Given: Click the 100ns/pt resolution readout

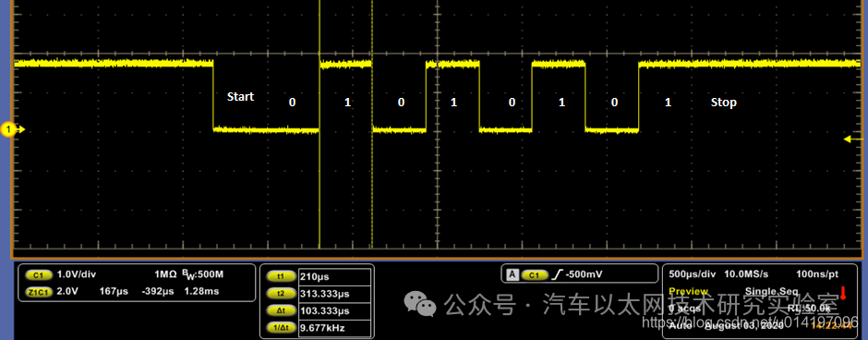Looking at the screenshot, I should tap(817, 274).
